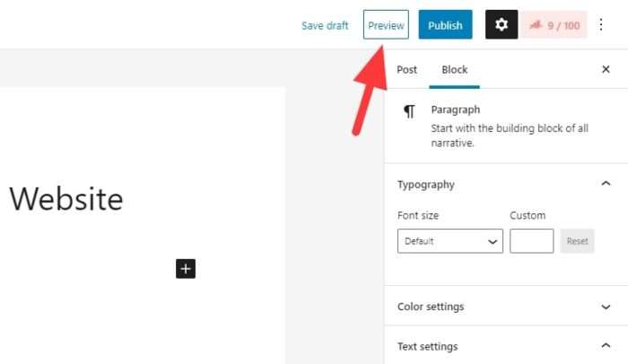Click the Website title text
The image size is (628, 364).
click(x=66, y=199)
